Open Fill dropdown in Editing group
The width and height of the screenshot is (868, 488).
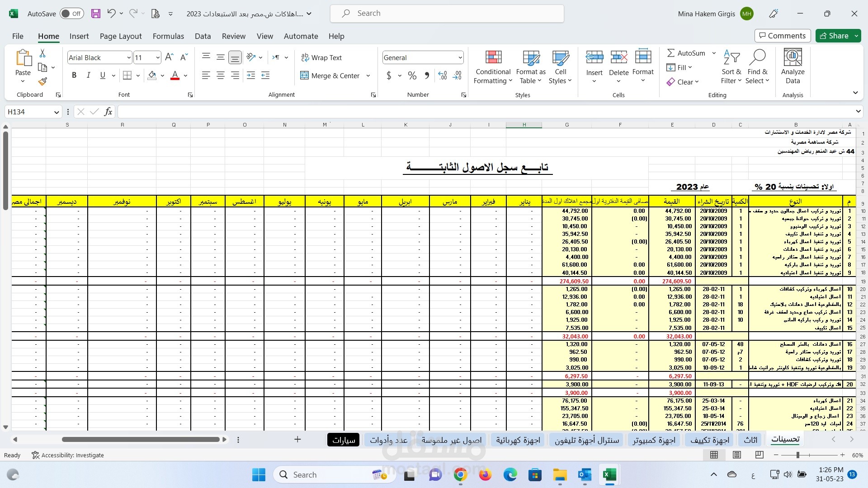click(679, 67)
